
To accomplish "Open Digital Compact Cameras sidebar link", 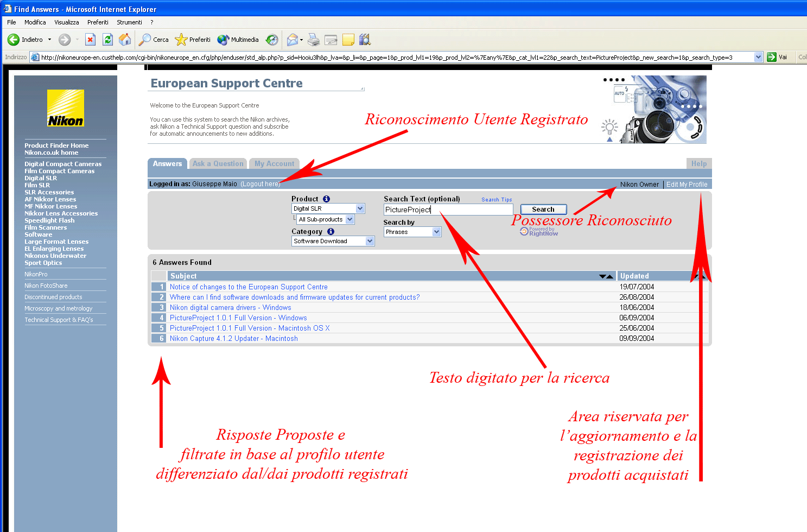I will click(x=63, y=164).
